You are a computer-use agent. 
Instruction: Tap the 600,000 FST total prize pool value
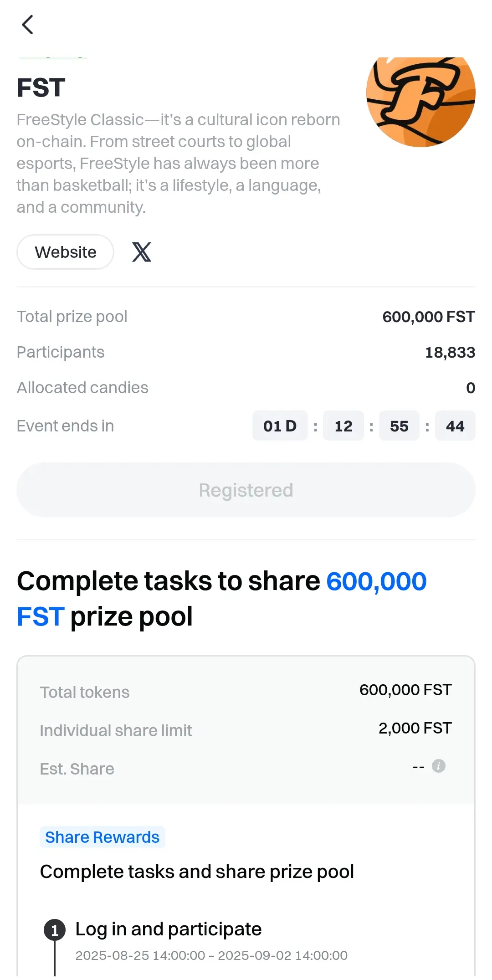pos(429,317)
